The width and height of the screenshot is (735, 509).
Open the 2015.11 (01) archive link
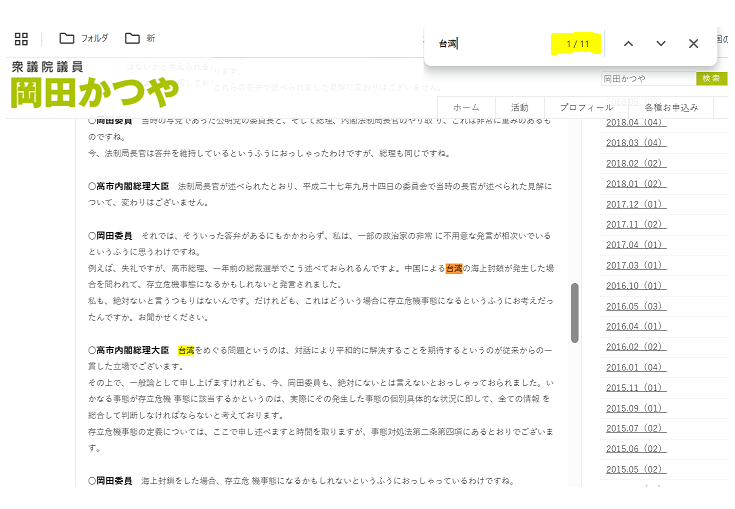[x=635, y=387]
